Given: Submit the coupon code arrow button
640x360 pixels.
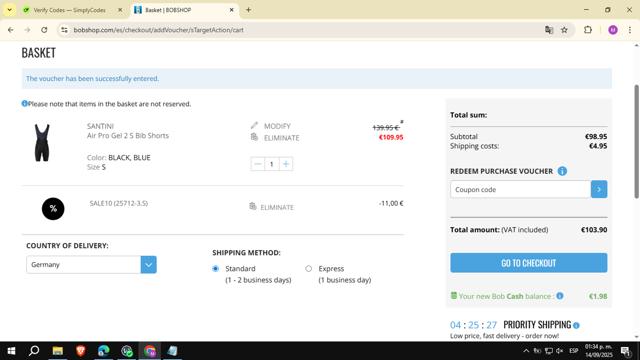Looking at the screenshot, I should (599, 189).
